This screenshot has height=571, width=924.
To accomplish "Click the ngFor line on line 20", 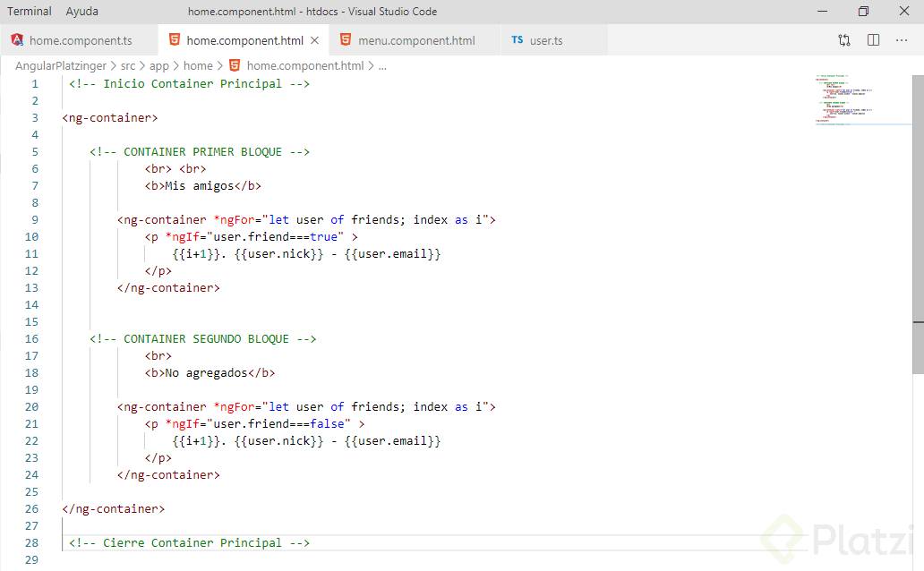I will (306, 406).
